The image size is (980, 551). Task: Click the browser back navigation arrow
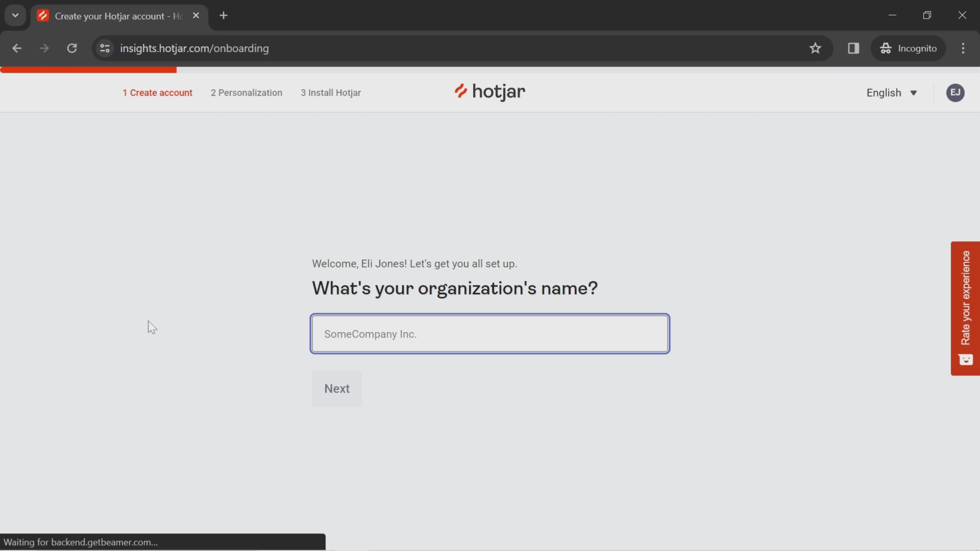(17, 48)
